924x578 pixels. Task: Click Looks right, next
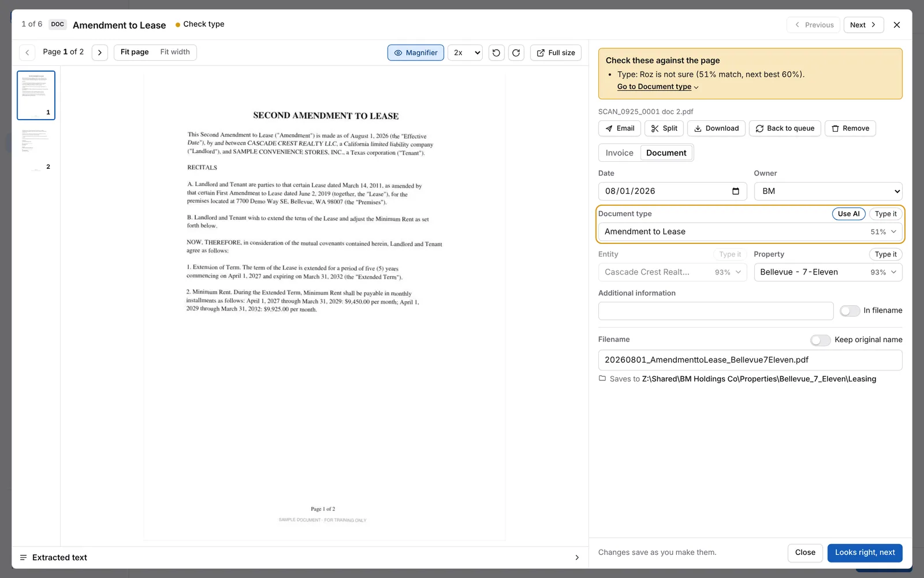click(x=865, y=553)
